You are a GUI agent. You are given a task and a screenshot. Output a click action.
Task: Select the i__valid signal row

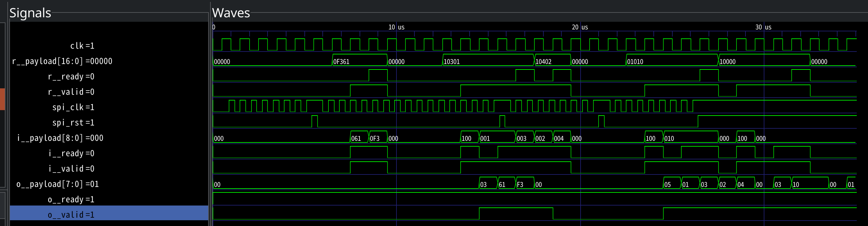tap(71, 169)
